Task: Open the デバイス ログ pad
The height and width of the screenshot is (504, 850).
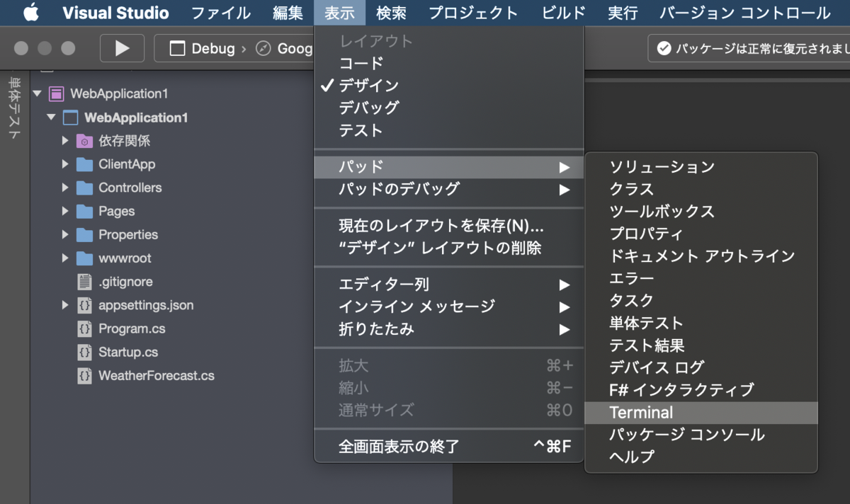Action: (701, 367)
